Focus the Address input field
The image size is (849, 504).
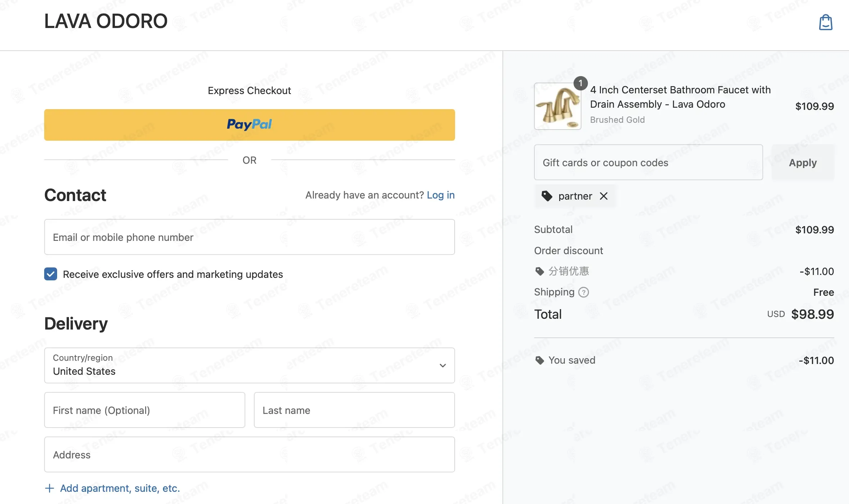250,454
